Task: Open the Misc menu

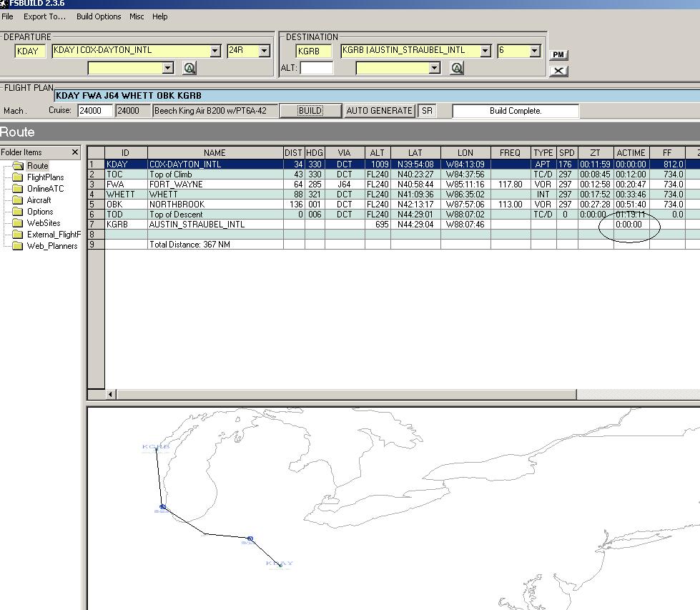Action: [x=137, y=16]
